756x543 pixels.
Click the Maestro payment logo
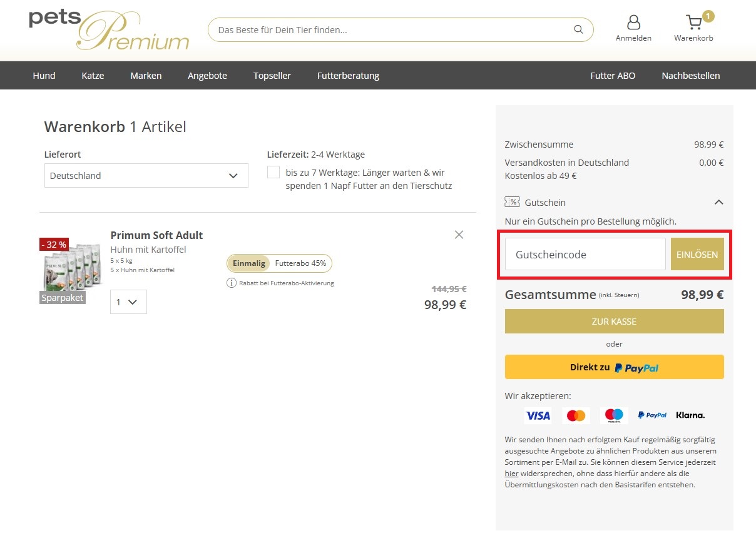[614, 415]
